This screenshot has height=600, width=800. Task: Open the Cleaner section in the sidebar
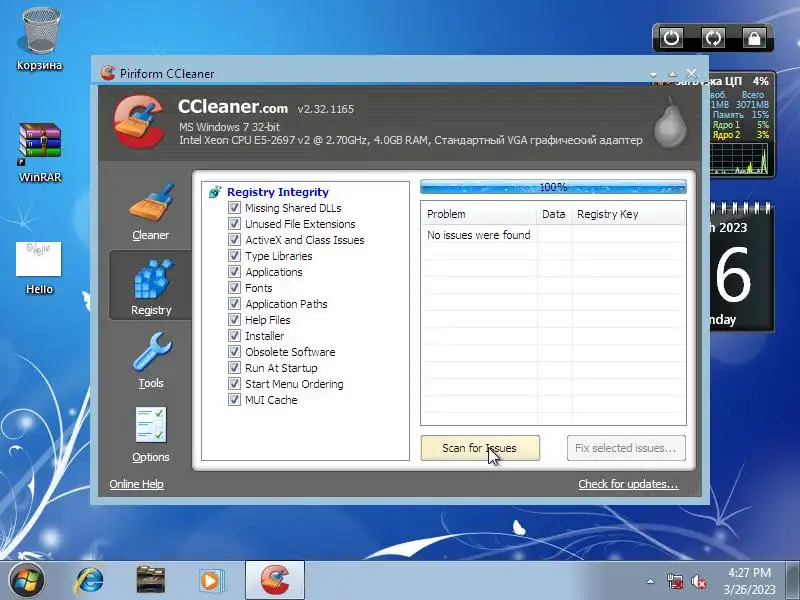click(151, 211)
